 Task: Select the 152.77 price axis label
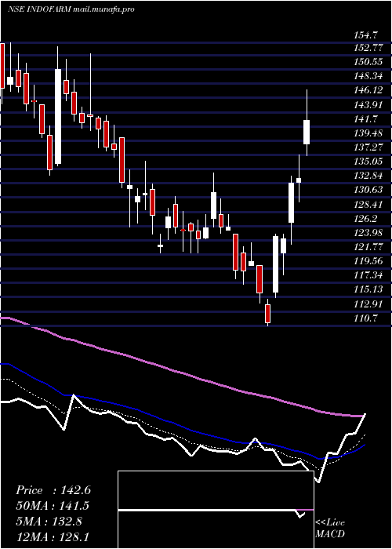coord(368,47)
